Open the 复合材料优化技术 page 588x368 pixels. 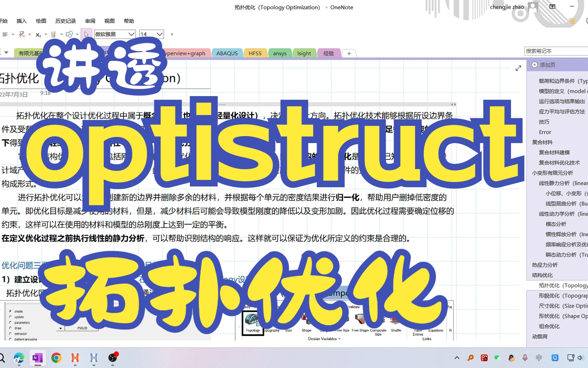point(559,163)
